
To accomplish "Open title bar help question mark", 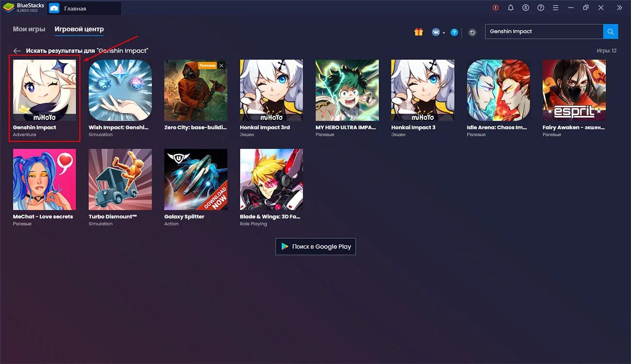I will coord(541,8).
